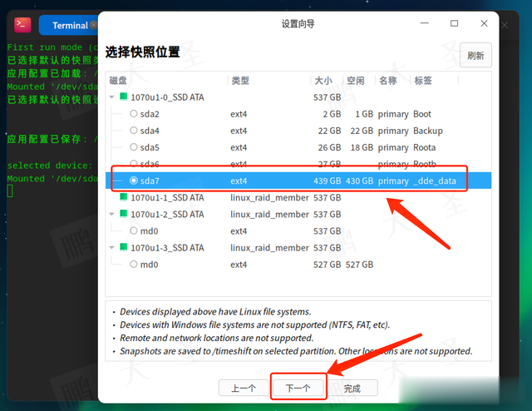Screen dimensions: 532x411
Task: Click 'Remote and network locations are not supported' note
Action: 216,338
